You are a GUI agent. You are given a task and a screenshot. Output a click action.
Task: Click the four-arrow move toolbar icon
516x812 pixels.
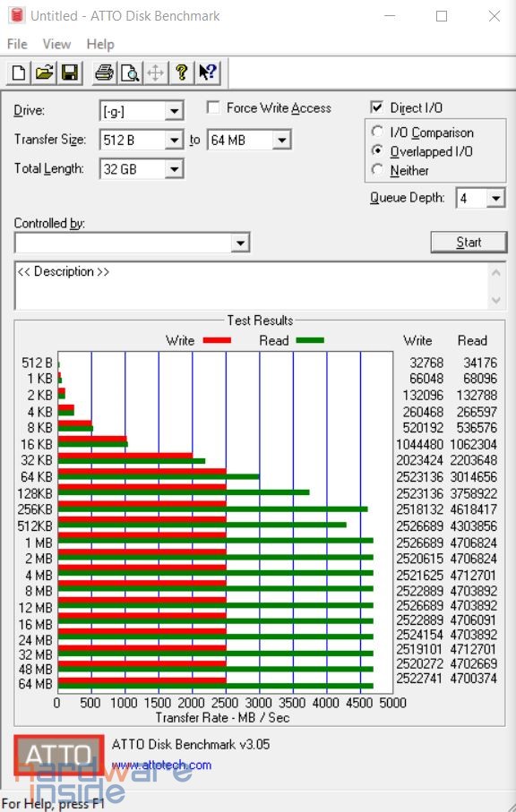[x=155, y=73]
